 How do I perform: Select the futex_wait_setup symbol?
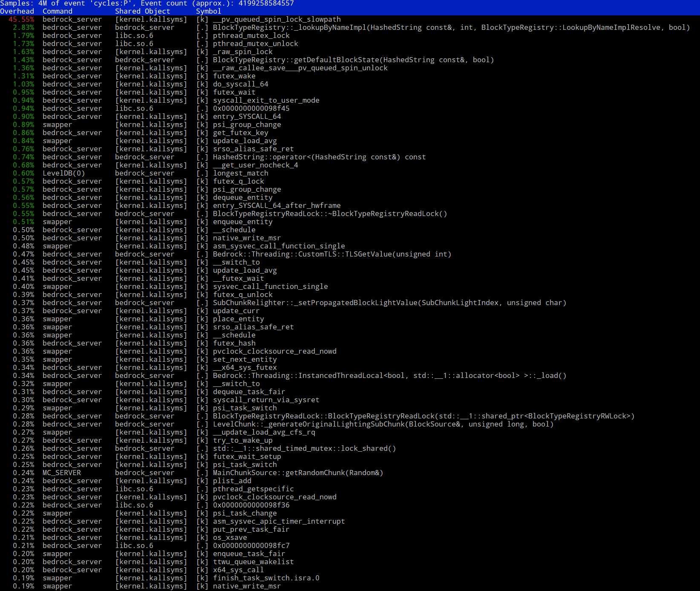tap(247, 457)
